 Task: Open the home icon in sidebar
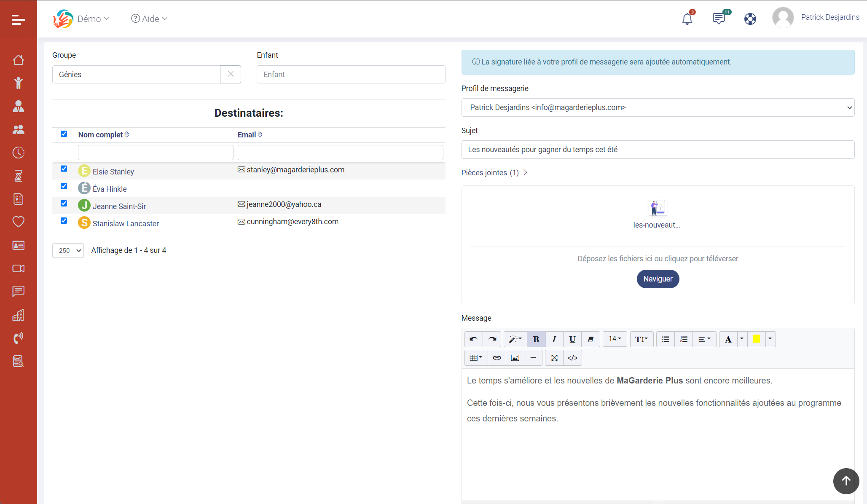click(19, 60)
